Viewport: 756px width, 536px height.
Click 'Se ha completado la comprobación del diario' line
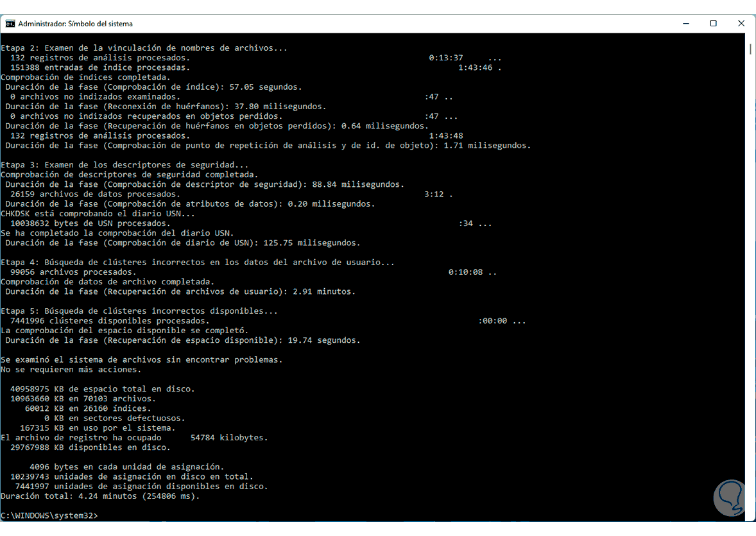(x=117, y=233)
